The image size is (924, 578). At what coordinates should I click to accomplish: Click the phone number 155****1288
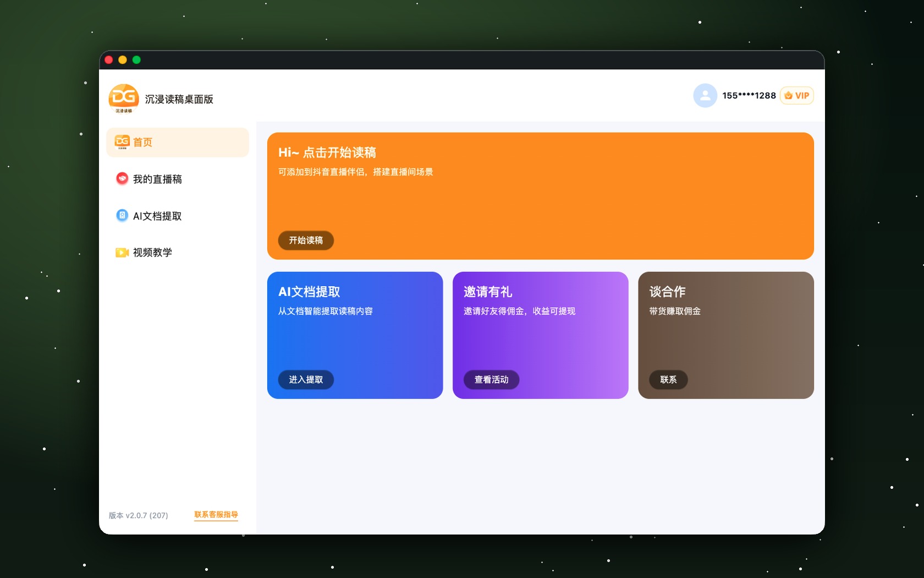749,95
